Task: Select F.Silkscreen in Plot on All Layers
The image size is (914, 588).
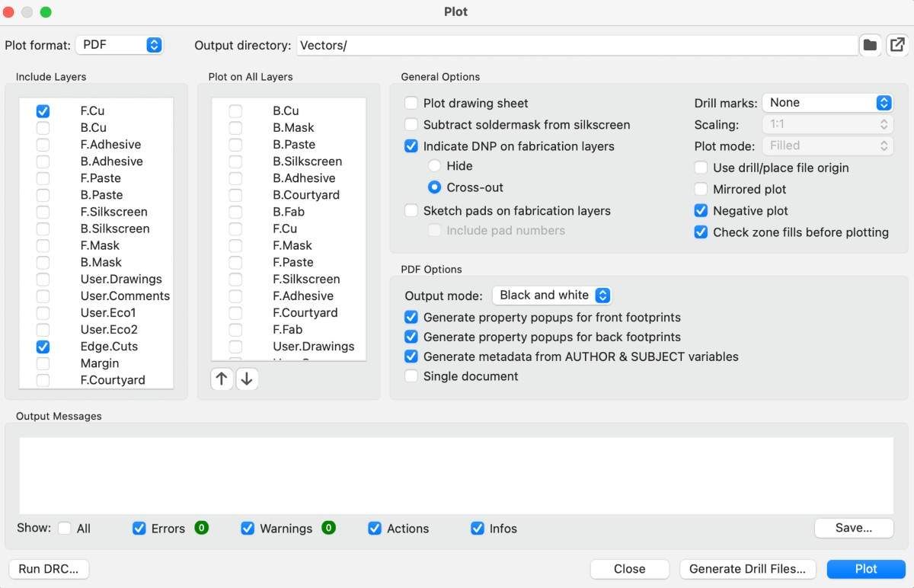Action: pos(235,279)
